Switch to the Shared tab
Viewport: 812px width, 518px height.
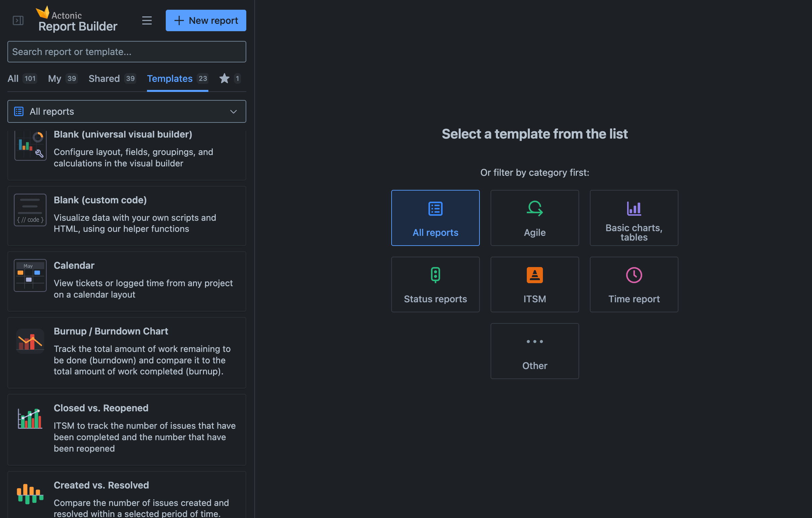coord(104,79)
